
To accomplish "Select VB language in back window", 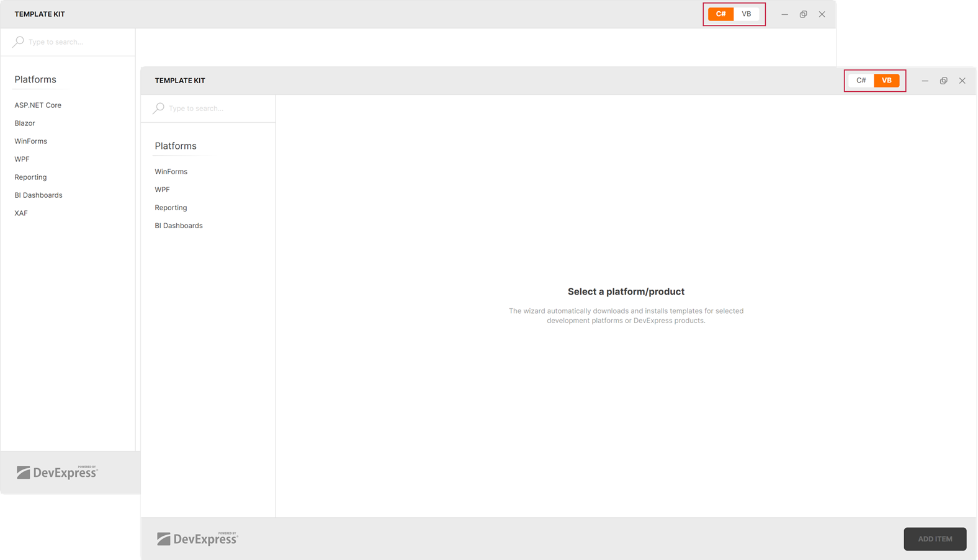I will click(747, 14).
